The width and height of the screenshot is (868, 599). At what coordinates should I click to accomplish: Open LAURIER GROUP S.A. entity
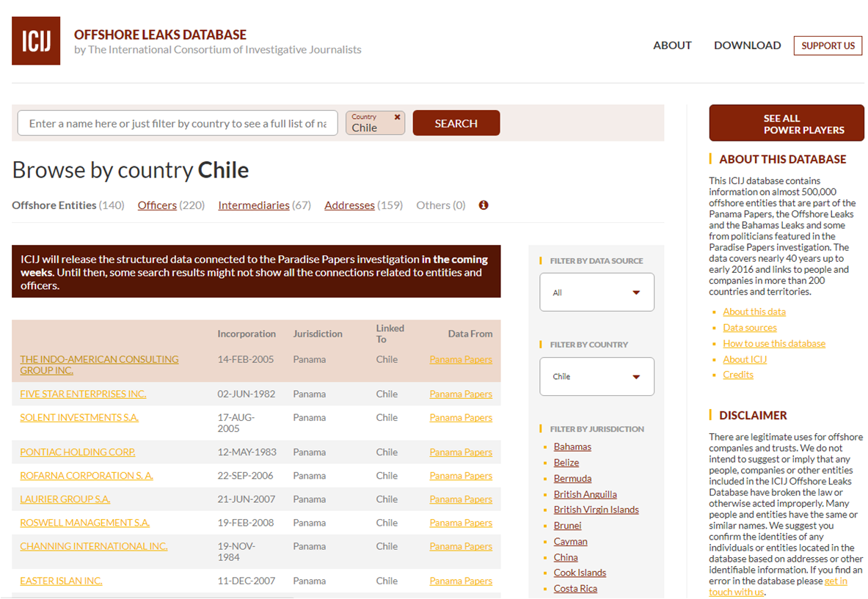65,499
